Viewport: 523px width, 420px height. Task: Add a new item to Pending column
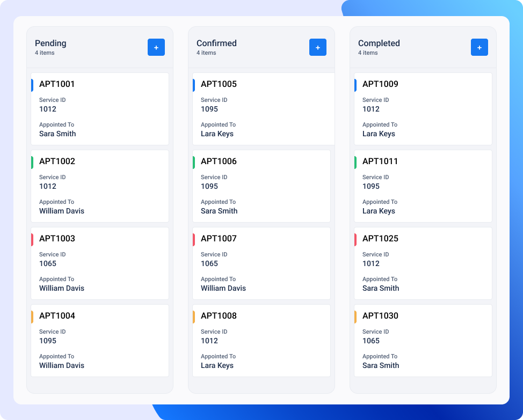156,47
